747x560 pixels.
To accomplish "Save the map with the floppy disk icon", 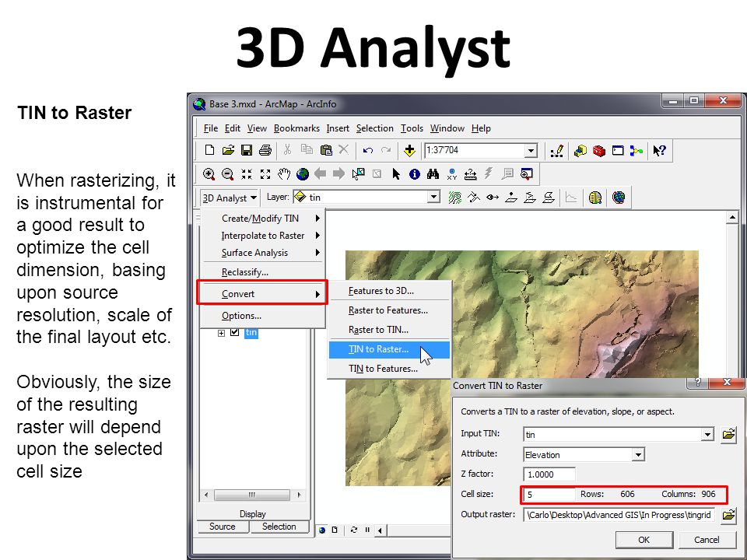I will (247, 150).
